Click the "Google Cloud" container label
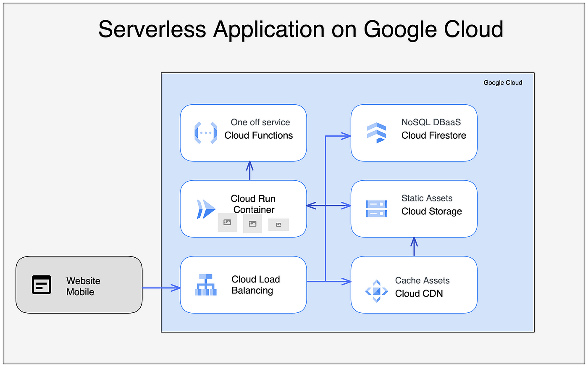The image size is (588, 367). coord(503,83)
